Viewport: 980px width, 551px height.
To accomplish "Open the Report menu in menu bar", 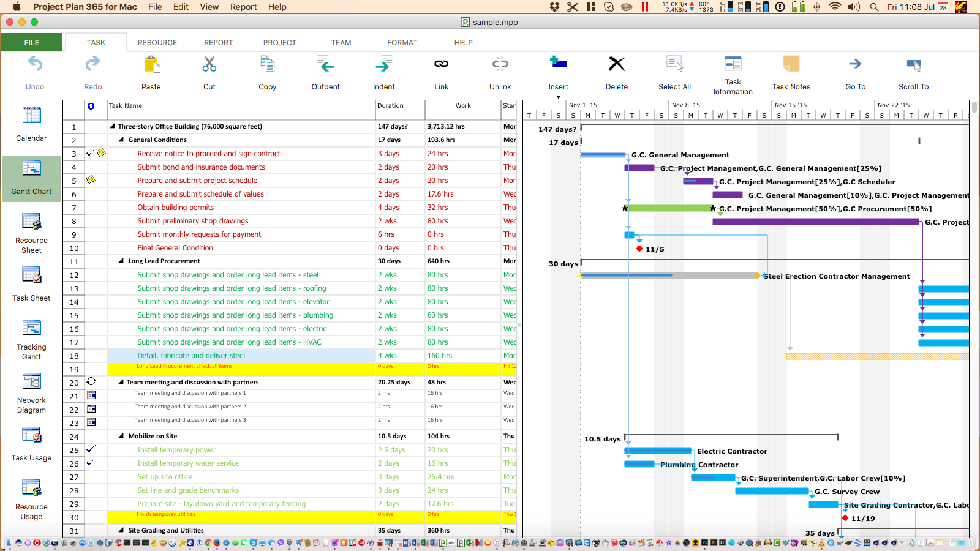I will click(243, 7).
